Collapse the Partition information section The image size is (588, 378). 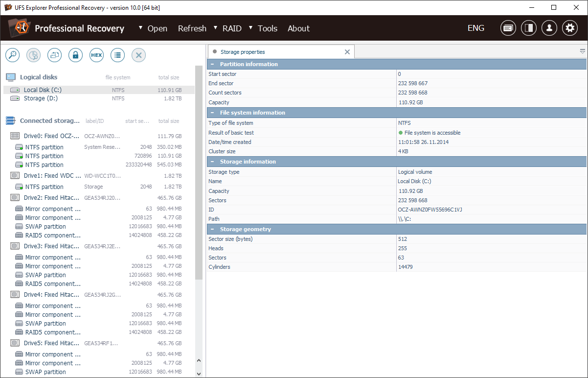tap(212, 64)
